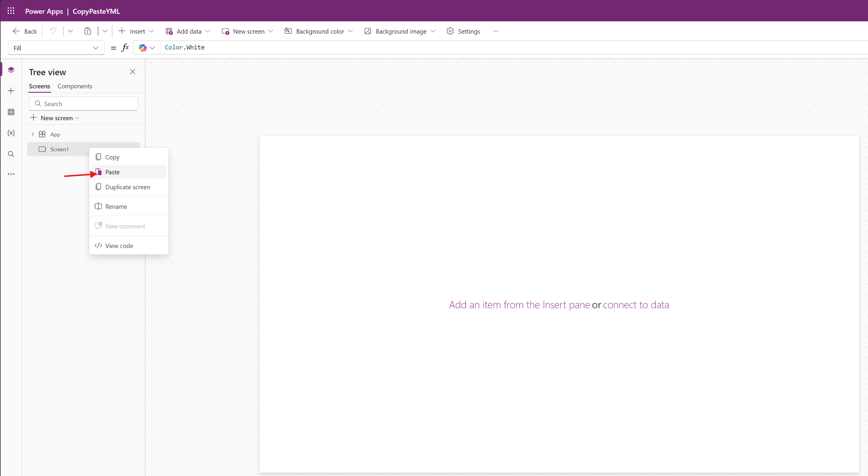Click the 'connect to data' link
Image resolution: width=868 pixels, height=476 pixels.
(636, 305)
